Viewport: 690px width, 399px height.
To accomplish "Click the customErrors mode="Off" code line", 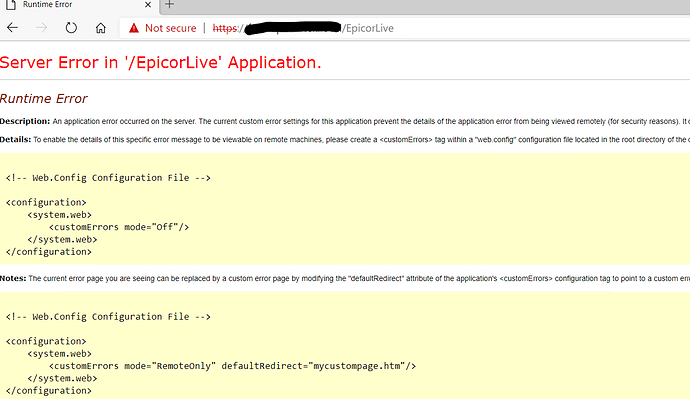I will (119, 227).
